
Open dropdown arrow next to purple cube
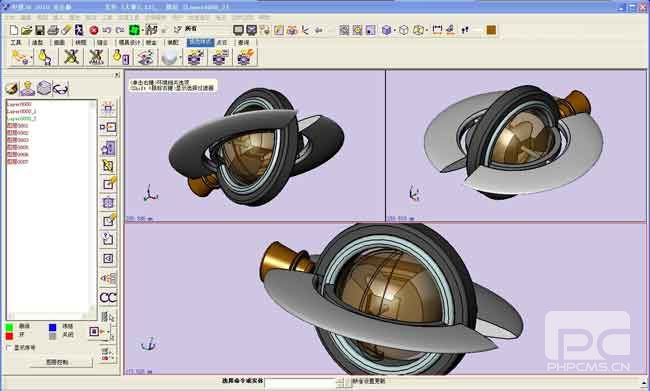[x=395, y=30]
